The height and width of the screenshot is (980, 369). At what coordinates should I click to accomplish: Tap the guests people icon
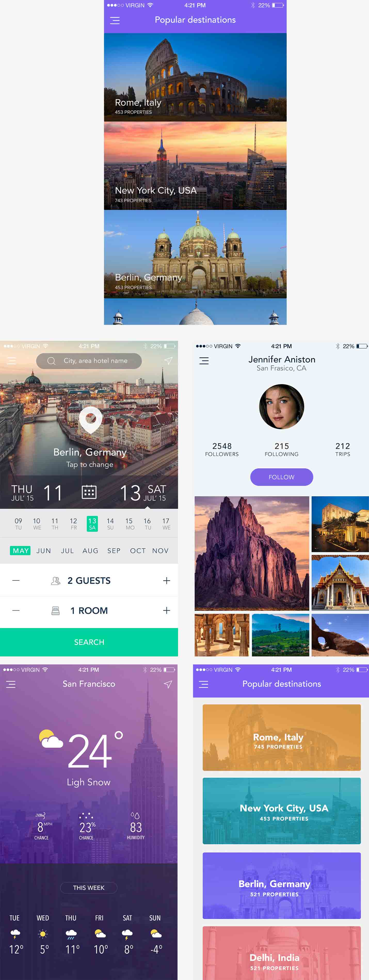click(x=55, y=581)
